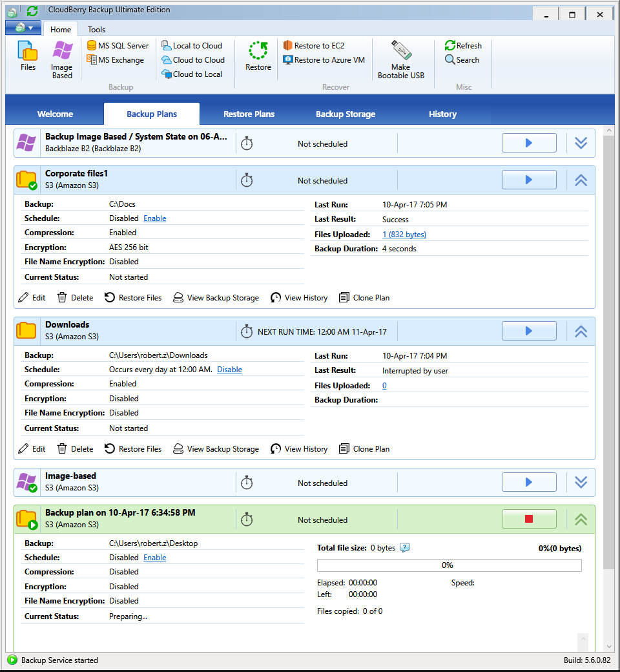The height and width of the screenshot is (672, 620).
Task: Click the total file size help icon
Action: (x=404, y=548)
